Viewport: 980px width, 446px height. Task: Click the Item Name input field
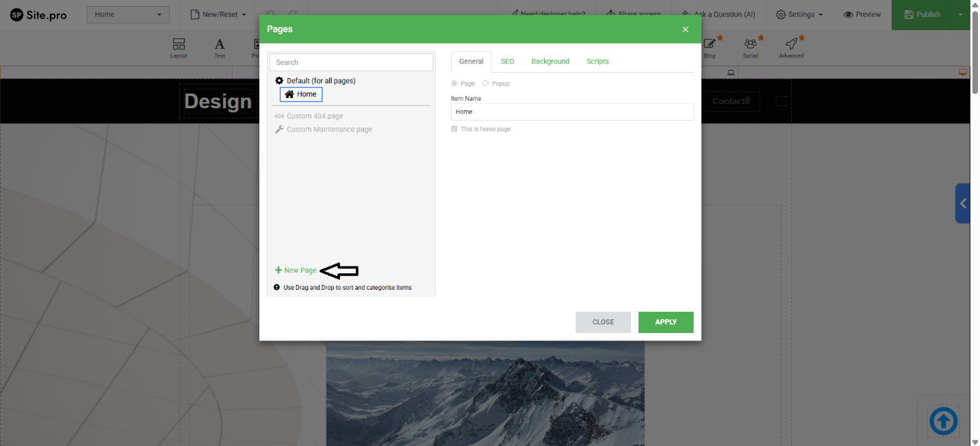click(x=572, y=112)
